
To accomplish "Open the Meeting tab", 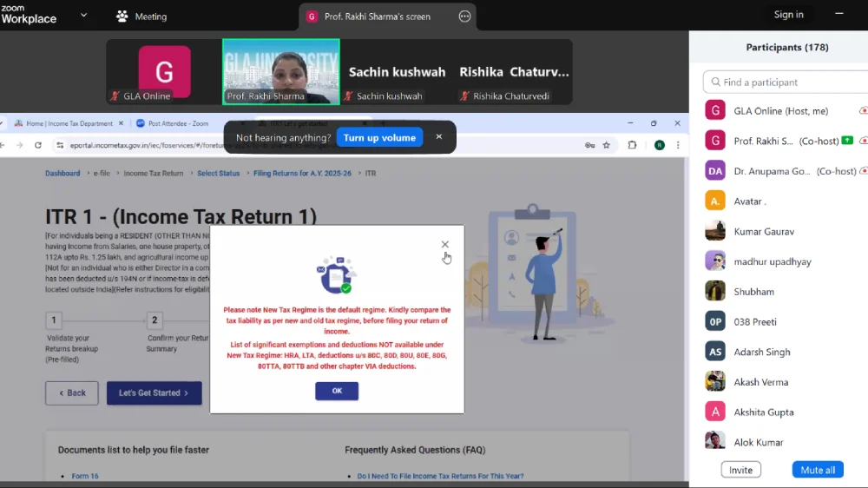I will coord(141,16).
